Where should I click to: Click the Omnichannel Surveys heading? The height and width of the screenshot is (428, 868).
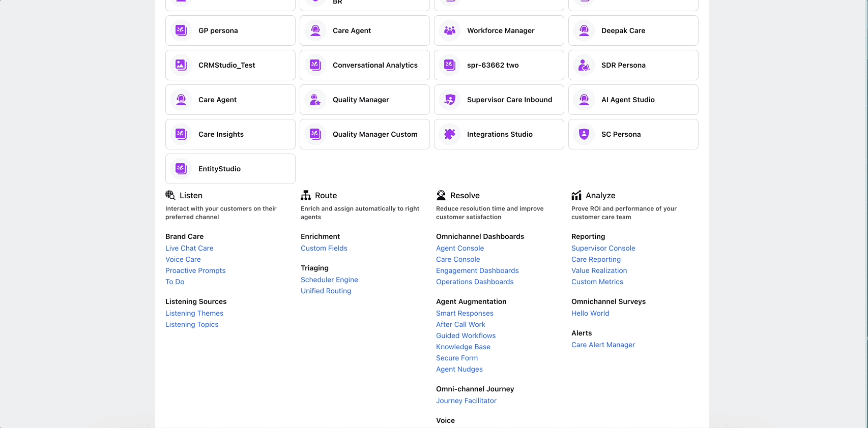point(609,301)
